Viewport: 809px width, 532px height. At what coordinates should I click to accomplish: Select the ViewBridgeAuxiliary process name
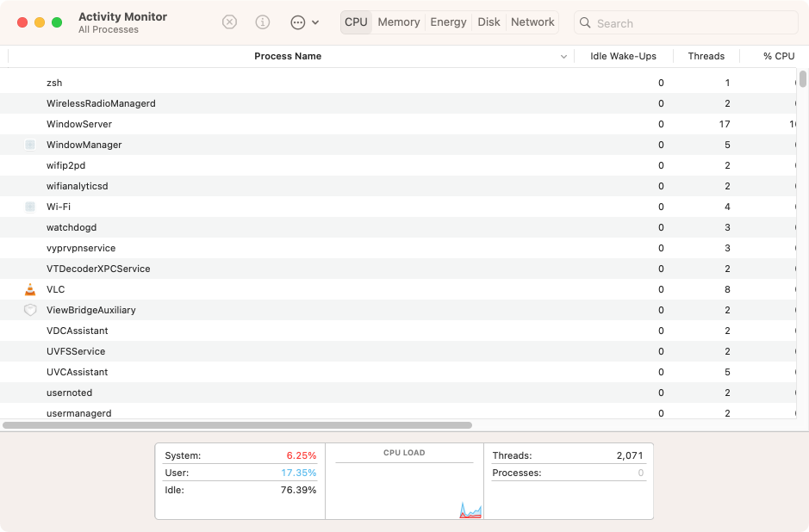point(90,310)
